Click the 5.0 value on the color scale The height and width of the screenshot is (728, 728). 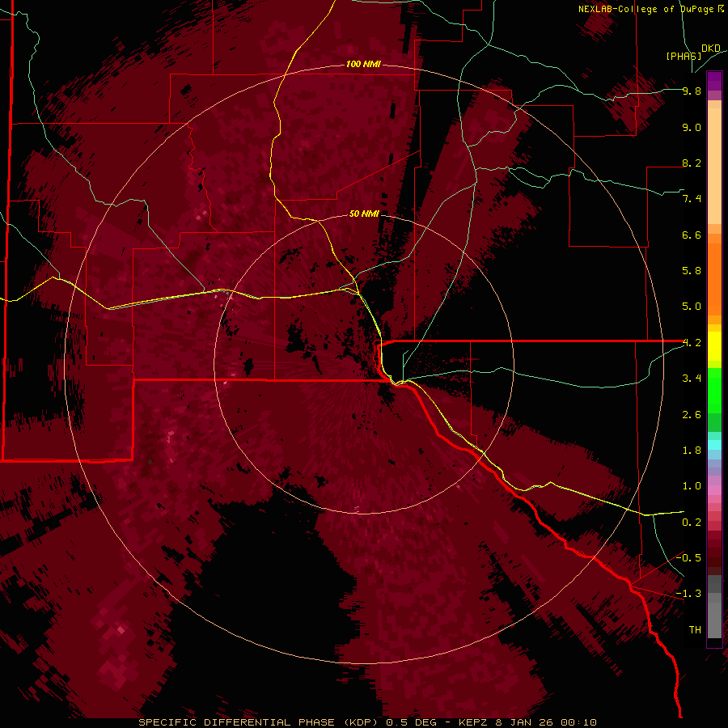pyautogui.click(x=692, y=307)
